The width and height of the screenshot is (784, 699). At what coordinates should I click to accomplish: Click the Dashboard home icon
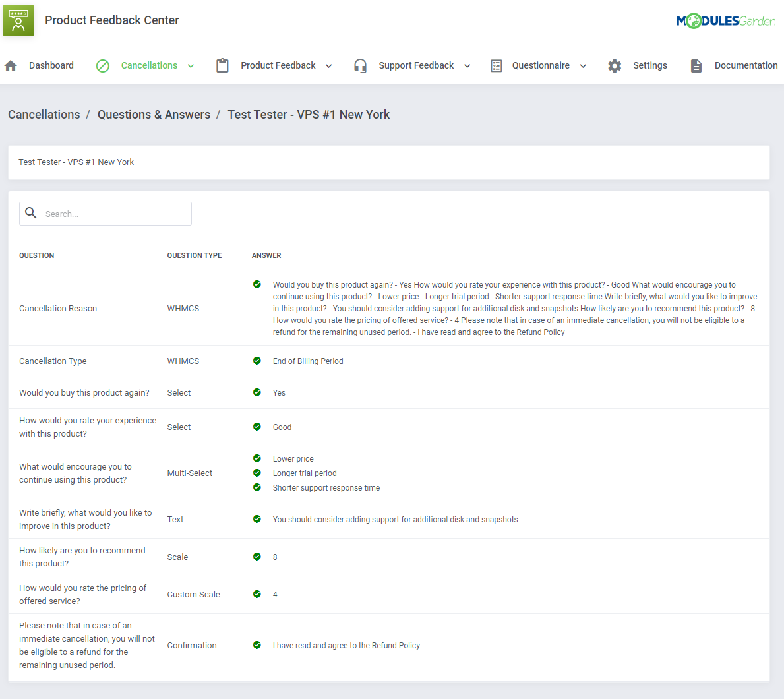pos(11,65)
